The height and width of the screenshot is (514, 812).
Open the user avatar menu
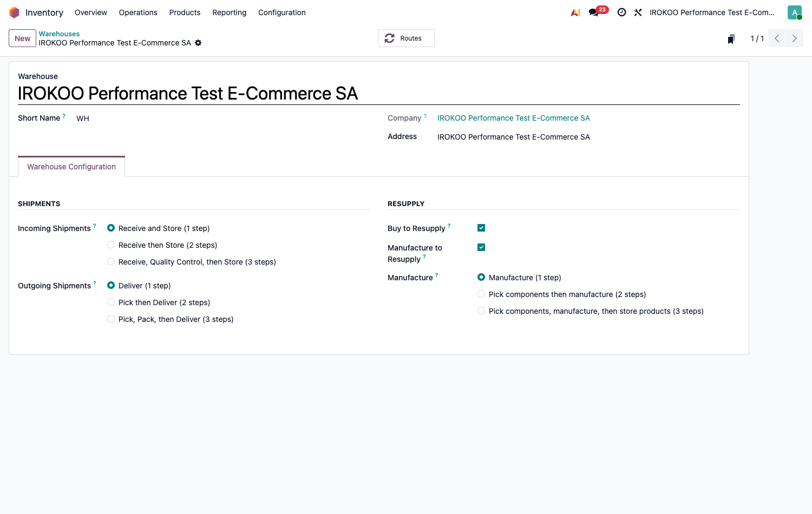[795, 12]
